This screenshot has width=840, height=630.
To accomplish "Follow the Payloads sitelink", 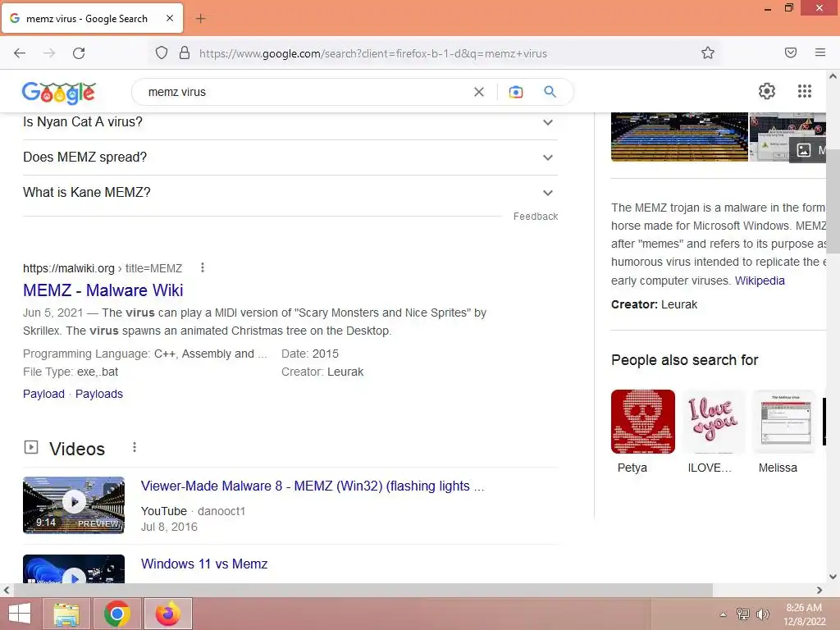I will click(99, 394).
